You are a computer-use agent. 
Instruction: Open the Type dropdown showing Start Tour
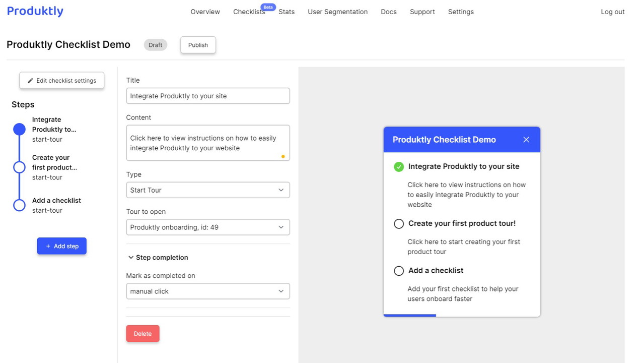pyautogui.click(x=207, y=190)
